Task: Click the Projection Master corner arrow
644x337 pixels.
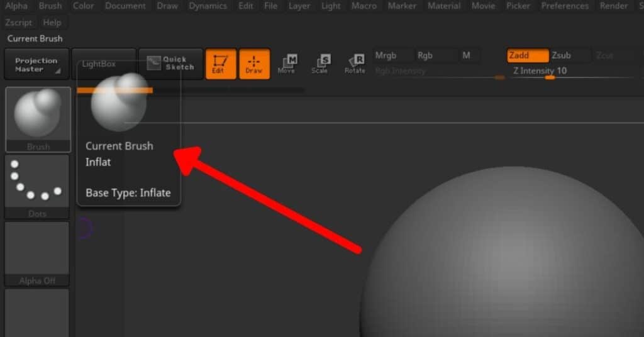Action: click(58, 71)
